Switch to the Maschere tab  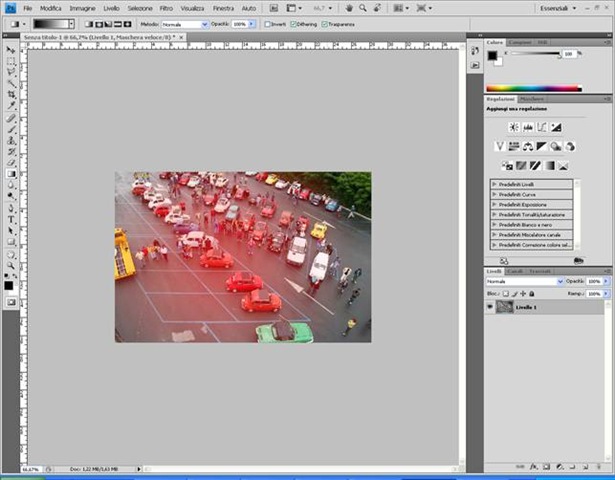(531, 99)
